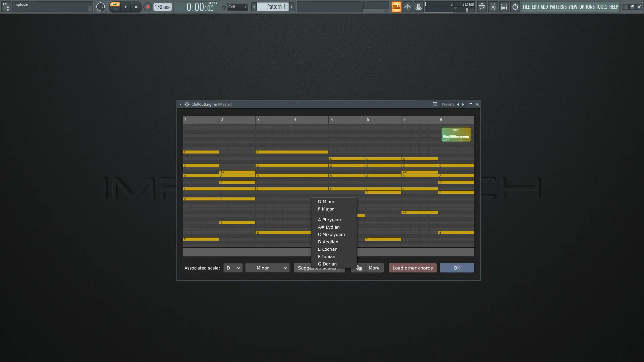Select A Phrygian from scale list

coord(329,220)
